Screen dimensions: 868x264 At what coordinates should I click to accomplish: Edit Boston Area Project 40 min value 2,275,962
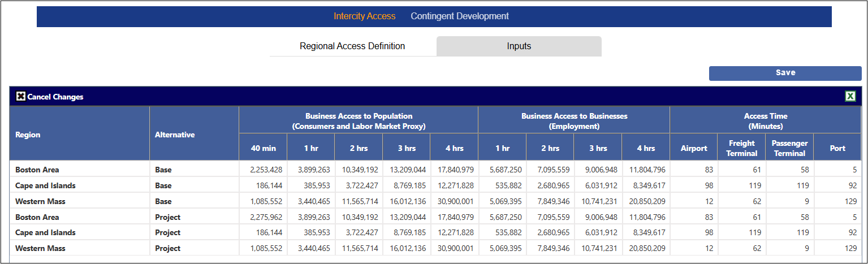pyautogui.click(x=262, y=217)
